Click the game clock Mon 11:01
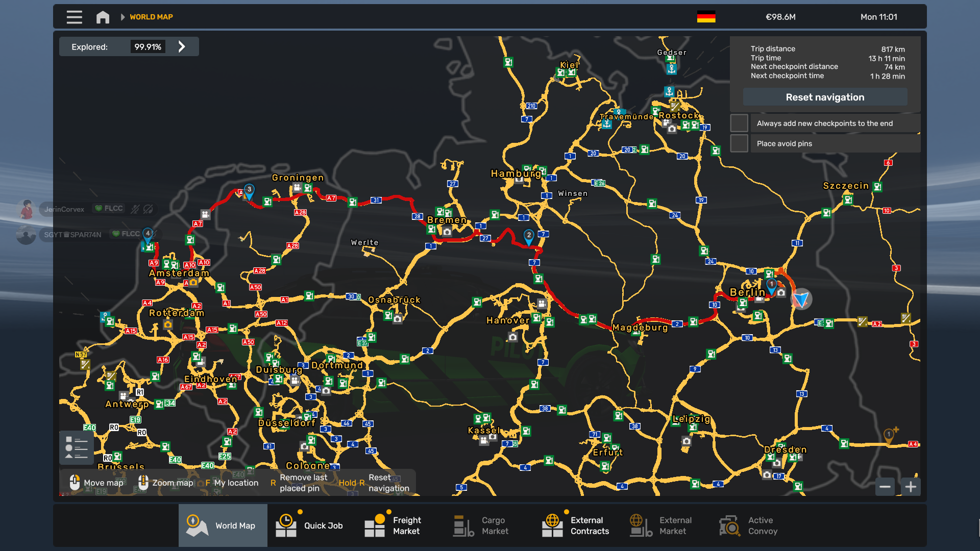Viewport: 980px width, 551px height. pos(878,17)
